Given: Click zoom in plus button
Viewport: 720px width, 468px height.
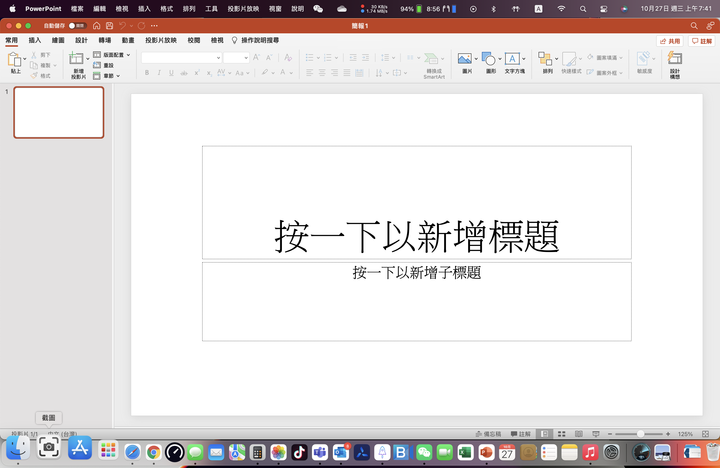Looking at the screenshot, I should (x=668, y=434).
